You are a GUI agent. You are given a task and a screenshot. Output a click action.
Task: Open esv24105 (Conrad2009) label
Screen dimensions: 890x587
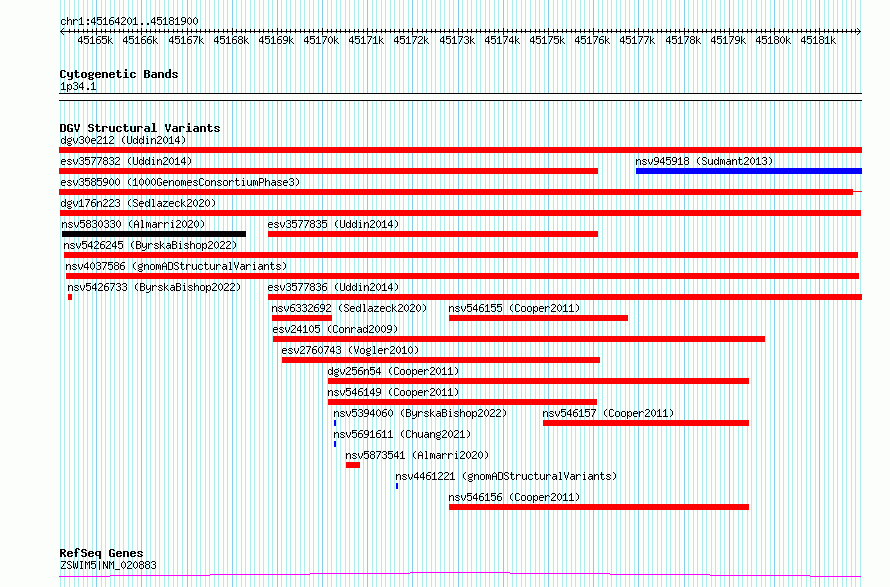tap(335, 329)
